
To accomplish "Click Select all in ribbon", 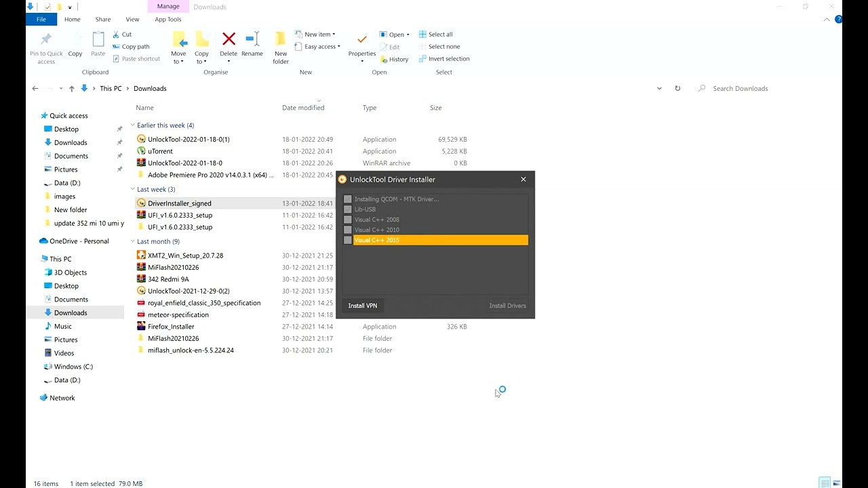I will coord(435,35).
